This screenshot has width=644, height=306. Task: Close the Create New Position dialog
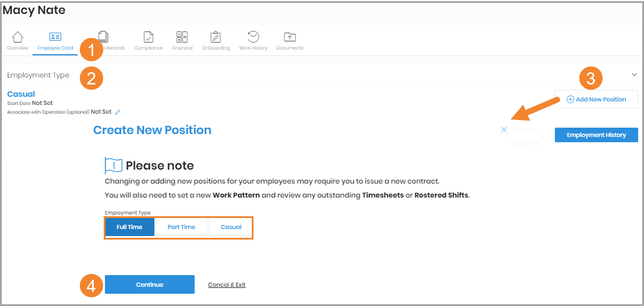[504, 130]
